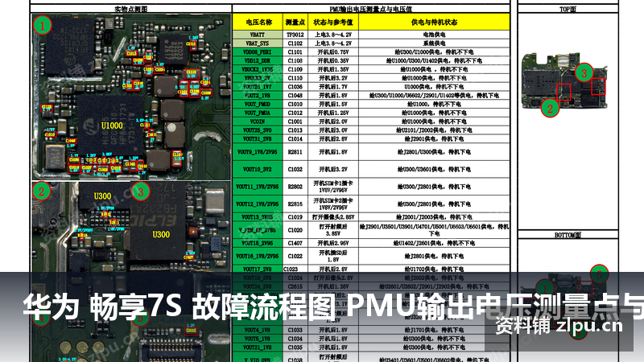This screenshot has height=362, width=644.
Task: Select the VDD12_DDR voltage name cell
Action: (258, 61)
